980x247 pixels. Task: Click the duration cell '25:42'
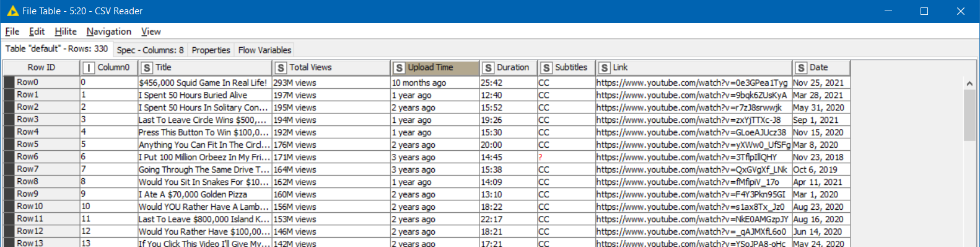click(508, 83)
